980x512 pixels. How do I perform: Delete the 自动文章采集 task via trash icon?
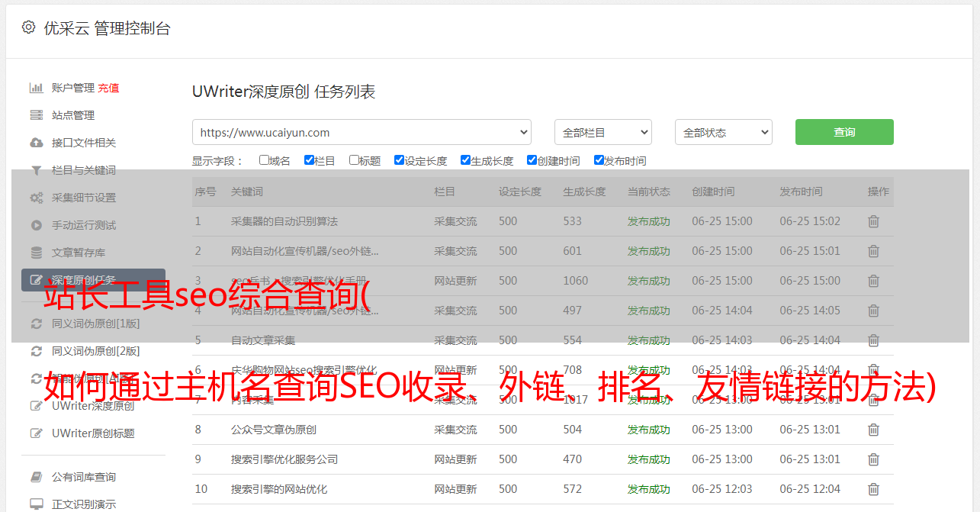pyautogui.click(x=874, y=340)
